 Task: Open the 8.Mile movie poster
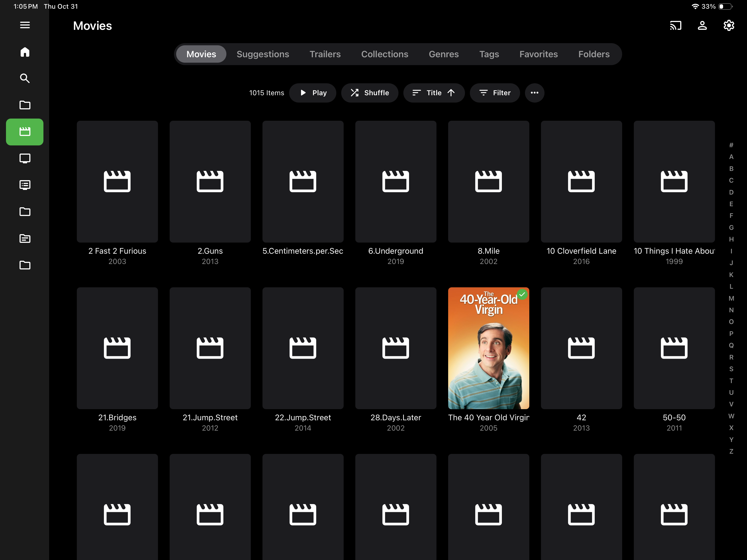click(x=488, y=182)
